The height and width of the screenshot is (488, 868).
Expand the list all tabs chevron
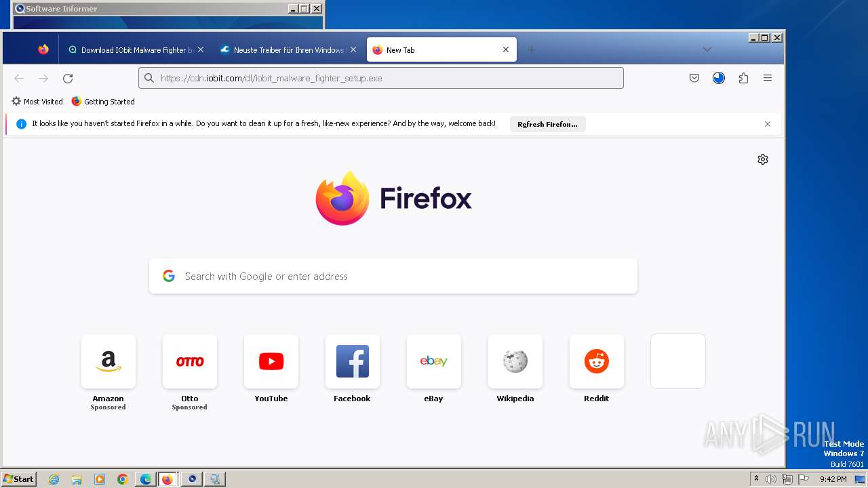click(x=707, y=49)
